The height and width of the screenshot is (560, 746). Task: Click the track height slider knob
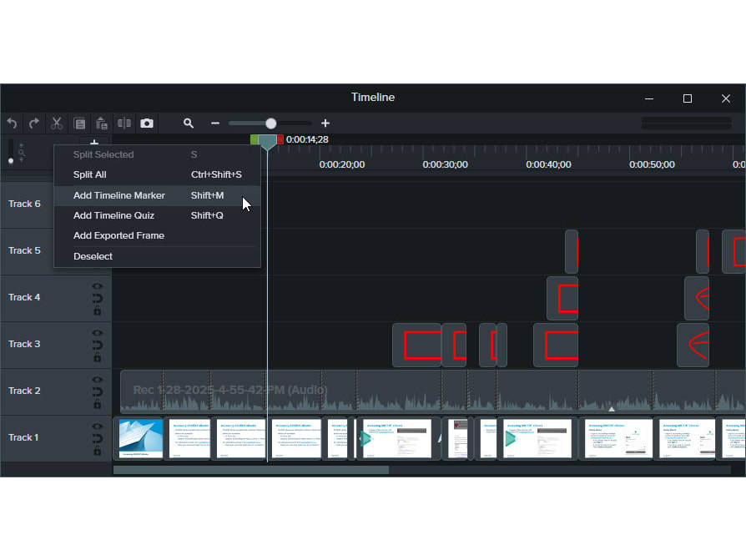tap(11, 161)
